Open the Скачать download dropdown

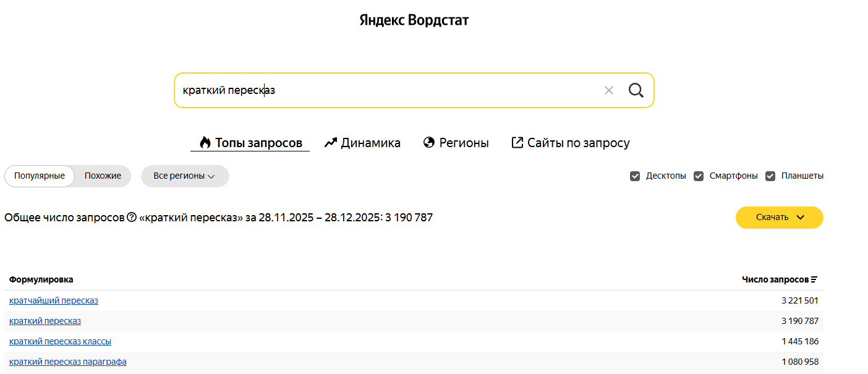tap(780, 218)
